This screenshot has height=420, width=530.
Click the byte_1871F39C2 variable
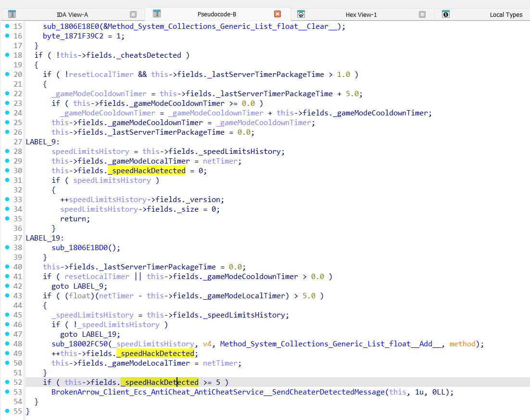point(73,36)
